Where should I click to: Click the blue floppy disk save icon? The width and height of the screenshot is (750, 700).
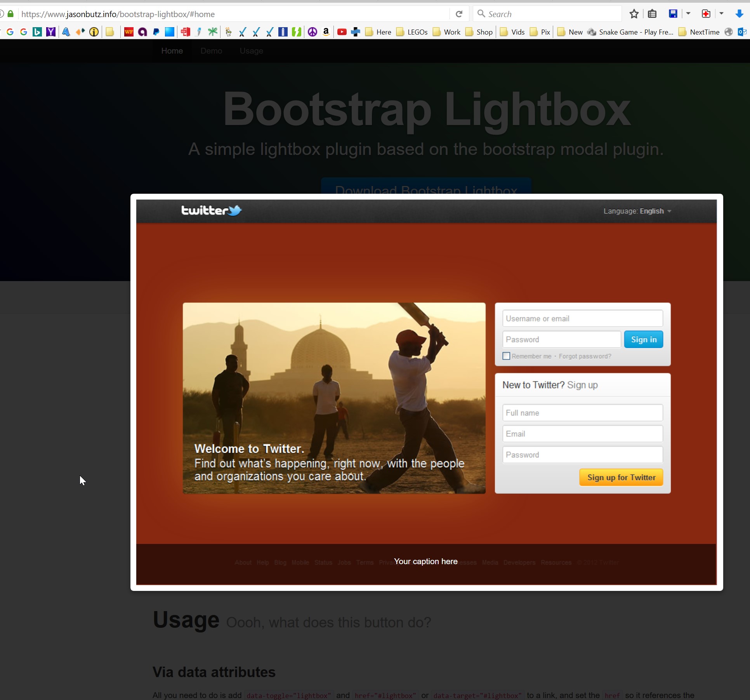[673, 14]
